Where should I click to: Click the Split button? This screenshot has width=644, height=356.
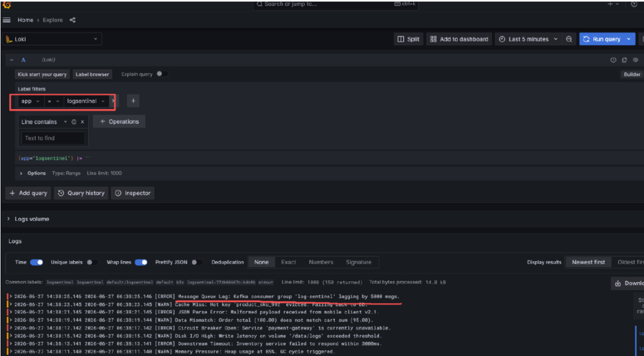pos(408,39)
